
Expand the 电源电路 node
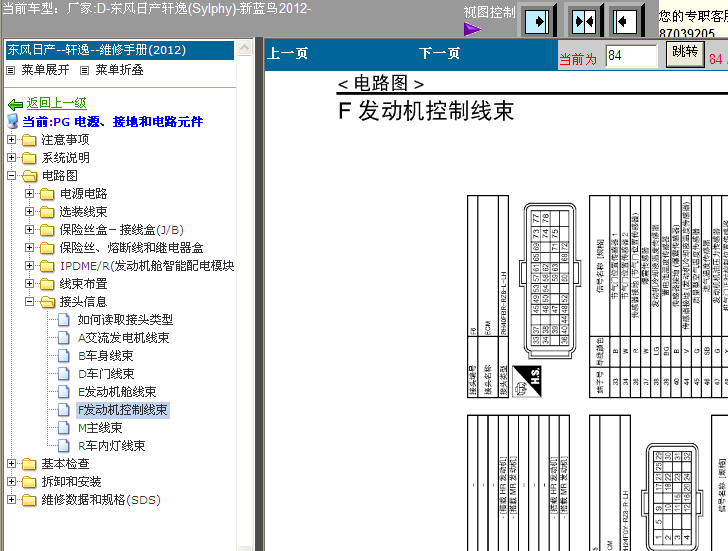[x=29, y=193]
